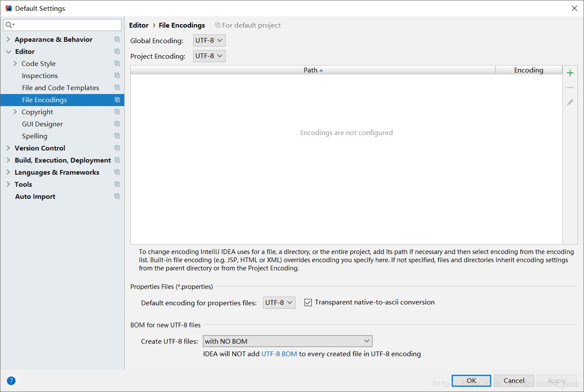This screenshot has height=392, width=584.
Task: Click project-level icon beside Code Style
Action: [117, 63]
